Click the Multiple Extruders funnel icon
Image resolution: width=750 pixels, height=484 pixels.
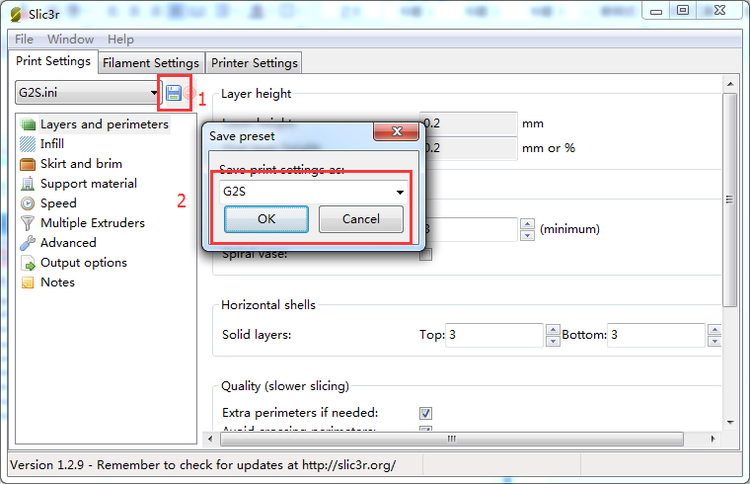point(28,223)
